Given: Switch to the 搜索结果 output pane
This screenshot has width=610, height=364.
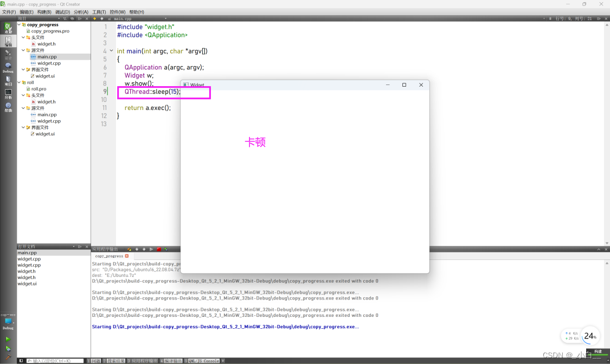Looking at the screenshot, I should point(114,361).
